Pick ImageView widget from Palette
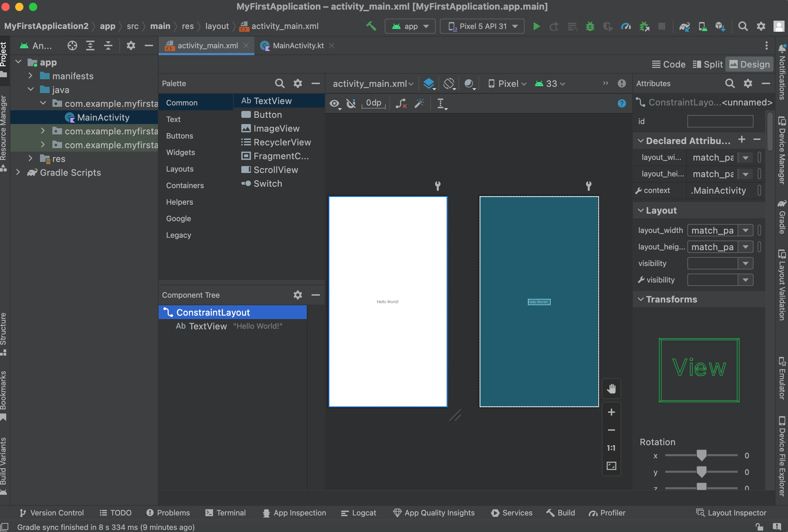 click(279, 129)
